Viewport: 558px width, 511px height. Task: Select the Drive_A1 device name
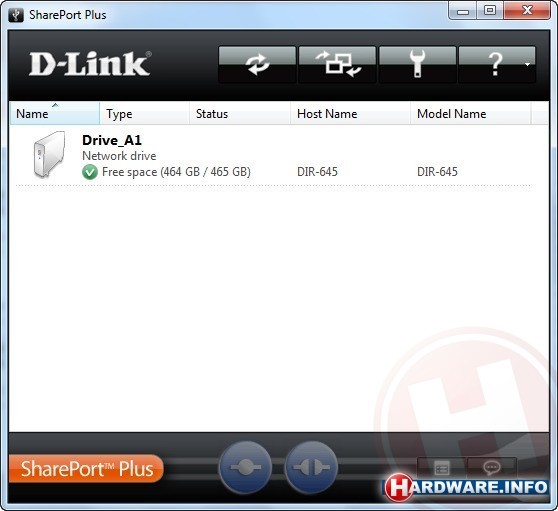click(x=112, y=140)
